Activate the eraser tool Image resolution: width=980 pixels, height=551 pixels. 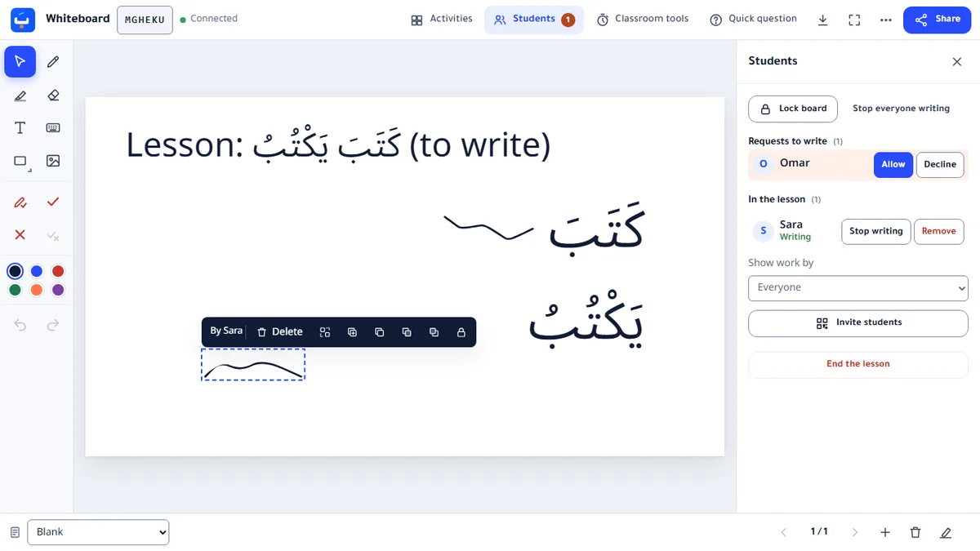[53, 96]
